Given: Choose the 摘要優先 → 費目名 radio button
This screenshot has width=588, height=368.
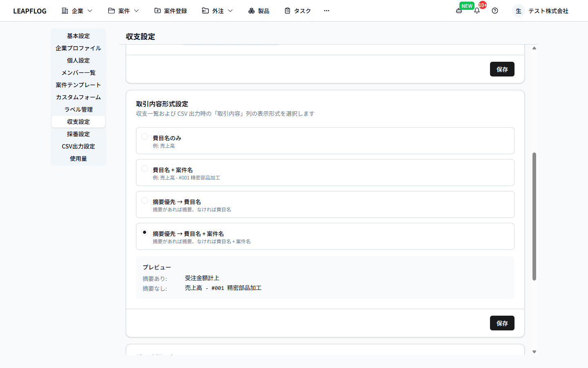Looking at the screenshot, I should point(145,200).
